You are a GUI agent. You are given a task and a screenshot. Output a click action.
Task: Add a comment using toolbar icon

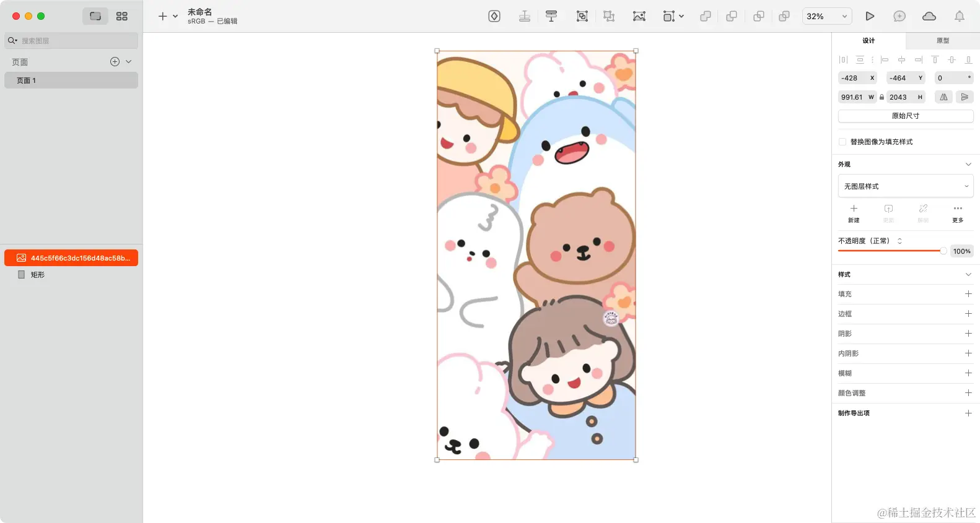[899, 16]
